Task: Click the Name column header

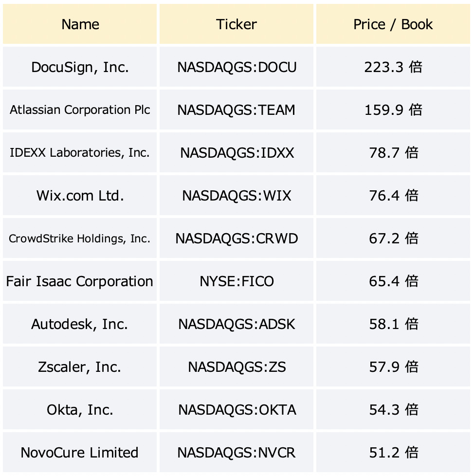Action: 80,24
